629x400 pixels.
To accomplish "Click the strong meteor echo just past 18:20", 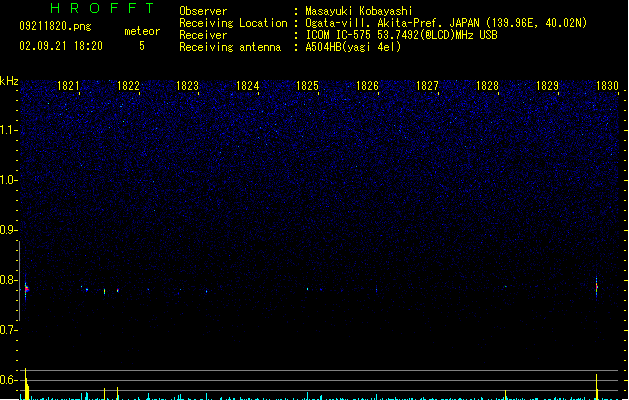I will [x=26, y=288].
